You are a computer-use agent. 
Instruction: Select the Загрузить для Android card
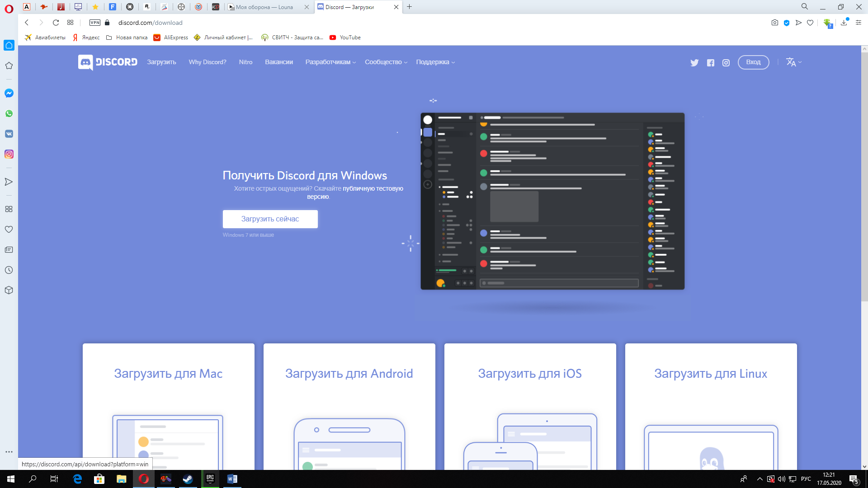tap(349, 407)
